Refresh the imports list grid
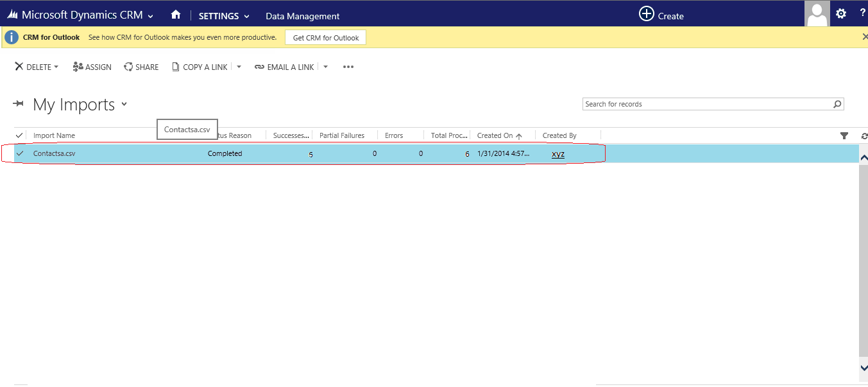This screenshot has height=387, width=868. click(864, 136)
